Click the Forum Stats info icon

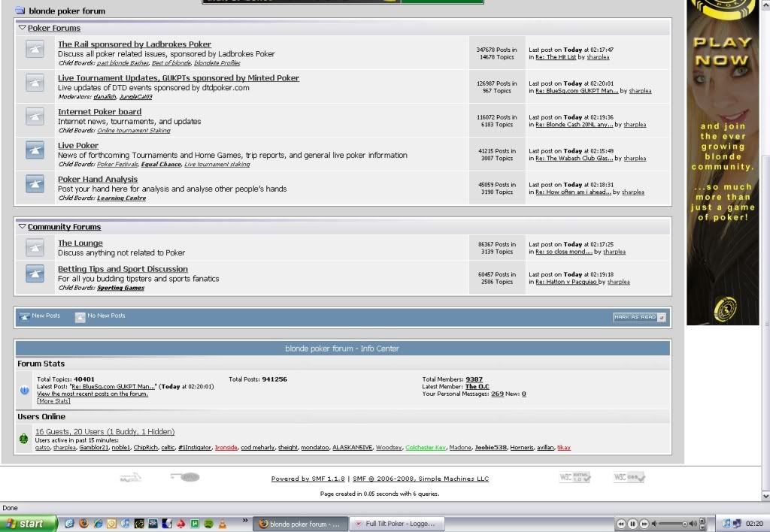pos(25,390)
